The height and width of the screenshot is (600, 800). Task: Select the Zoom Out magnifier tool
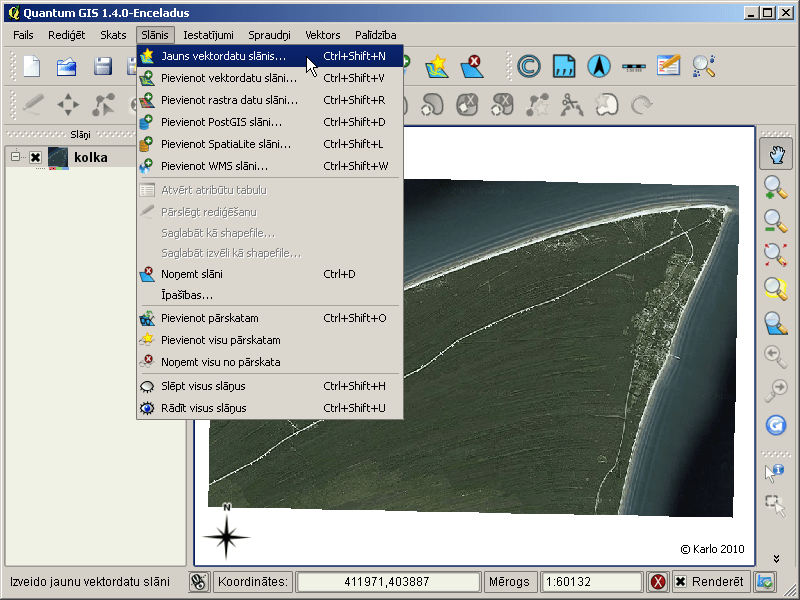point(776,221)
